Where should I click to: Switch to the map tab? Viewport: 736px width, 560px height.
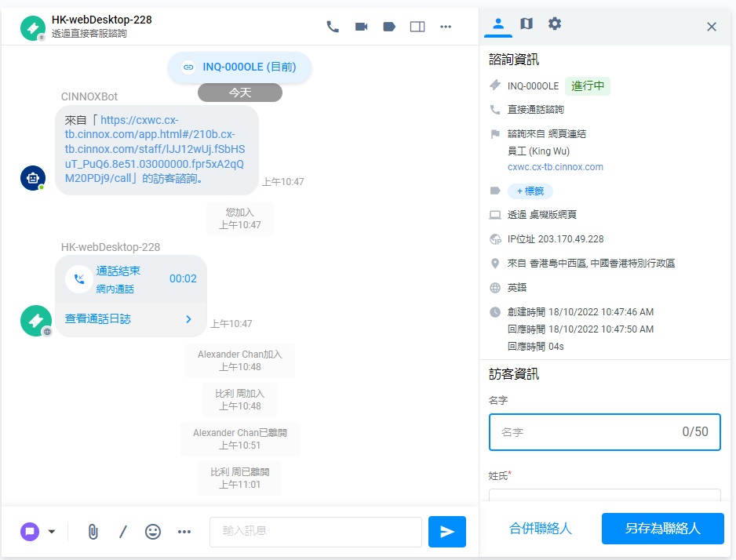(526, 24)
